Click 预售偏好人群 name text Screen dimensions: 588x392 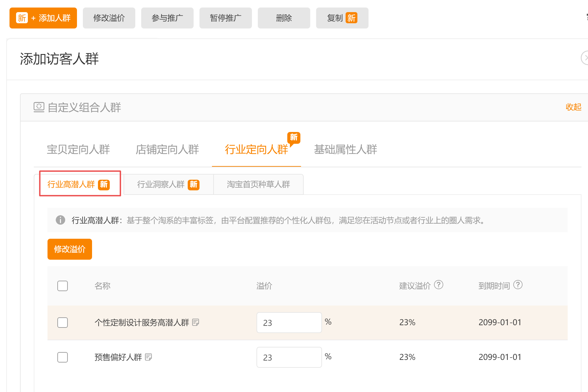(118, 357)
